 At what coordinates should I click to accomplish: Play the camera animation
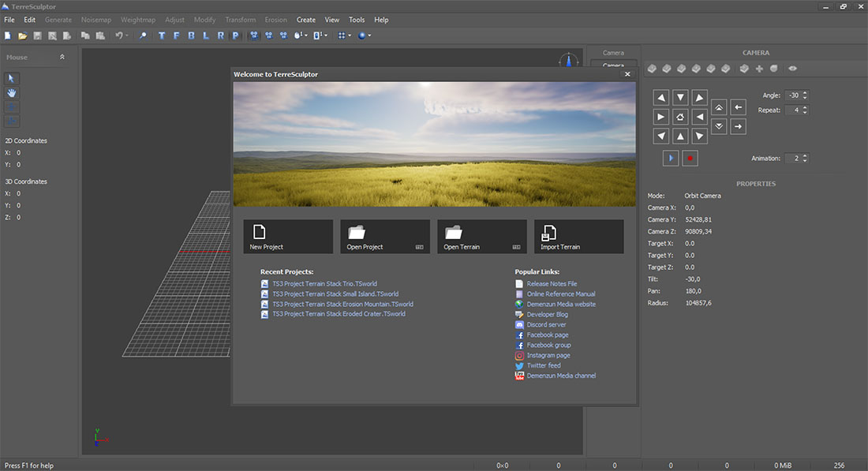click(671, 159)
